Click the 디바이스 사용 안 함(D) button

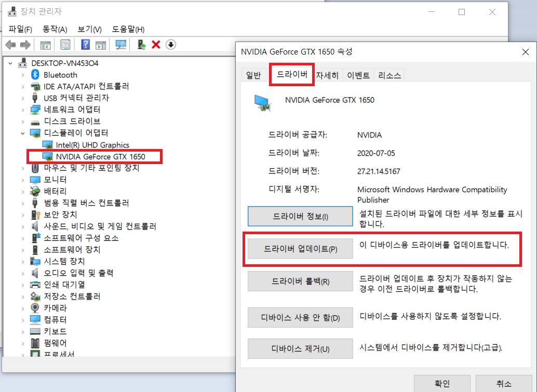pyautogui.click(x=300, y=317)
